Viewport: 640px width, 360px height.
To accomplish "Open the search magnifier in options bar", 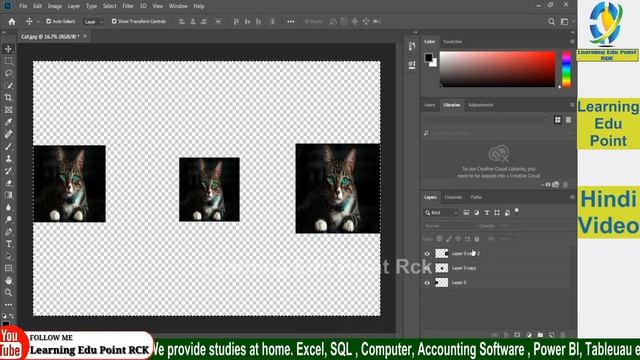I will pyautogui.click(x=551, y=22).
